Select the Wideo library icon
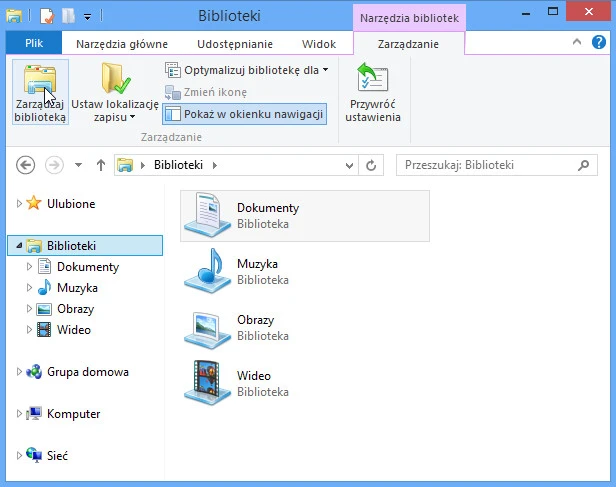The height and width of the screenshot is (487, 616). 206,383
